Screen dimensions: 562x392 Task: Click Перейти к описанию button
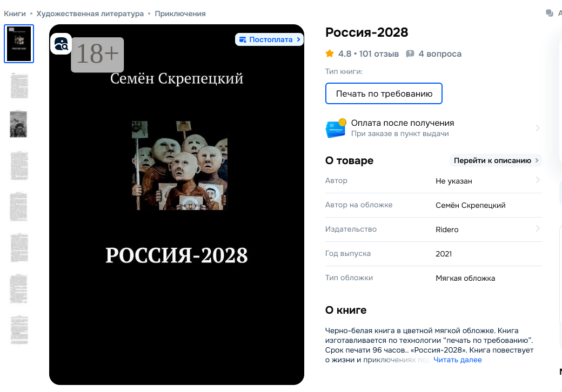496,160
